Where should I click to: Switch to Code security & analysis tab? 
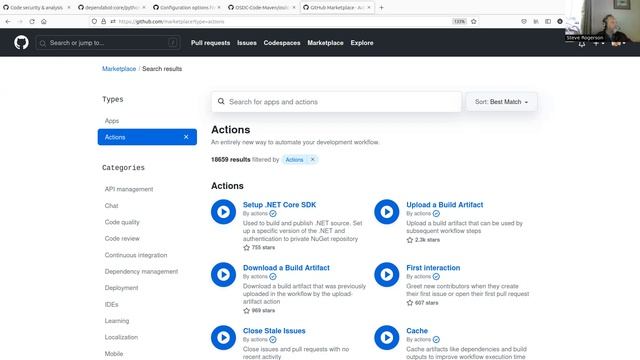[x=36, y=7]
